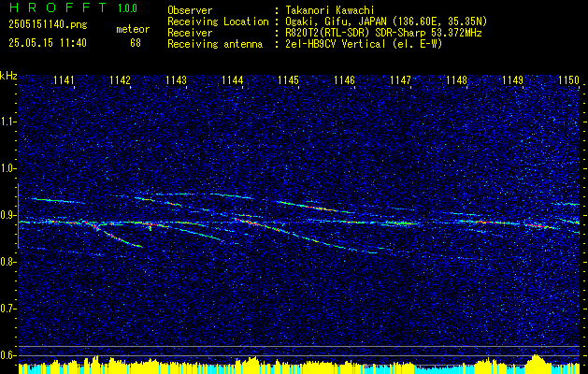Click the Receiving Location label

[218, 22]
